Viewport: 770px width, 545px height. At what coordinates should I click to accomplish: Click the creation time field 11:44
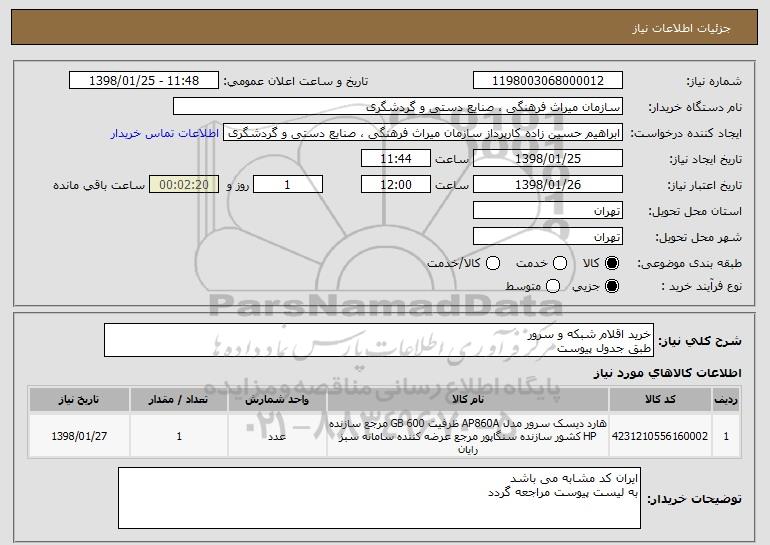pos(396,159)
